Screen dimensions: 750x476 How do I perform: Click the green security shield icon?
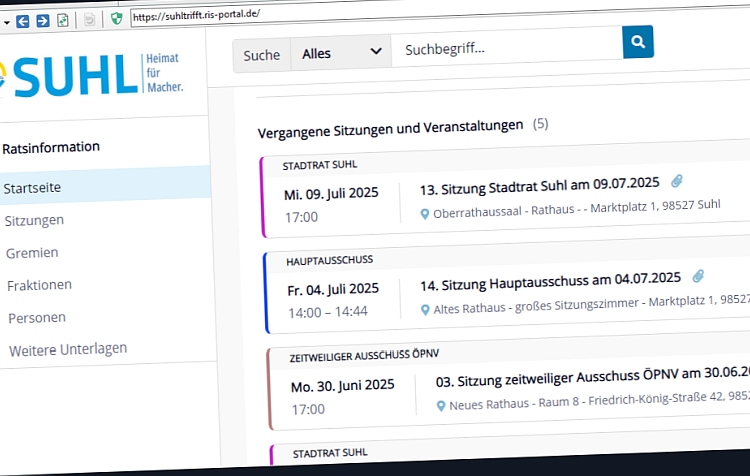point(116,19)
